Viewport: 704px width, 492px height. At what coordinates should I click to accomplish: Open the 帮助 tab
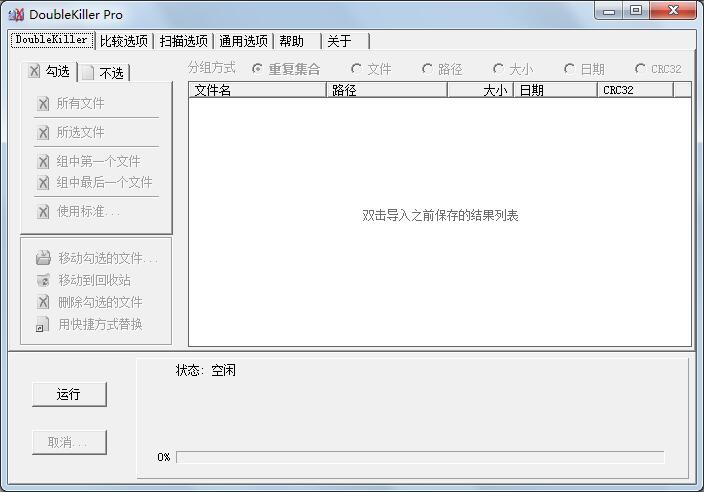pyautogui.click(x=298, y=41)
